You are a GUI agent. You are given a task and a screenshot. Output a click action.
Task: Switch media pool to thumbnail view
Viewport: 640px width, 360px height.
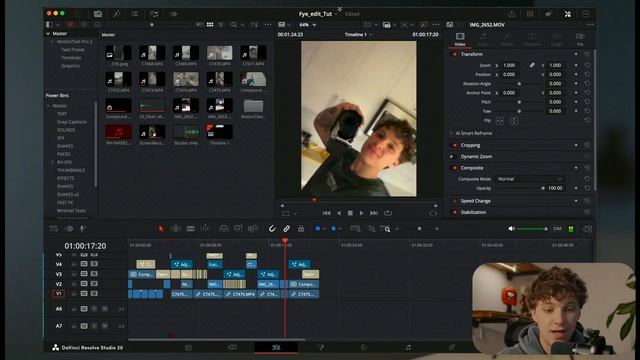210,25
